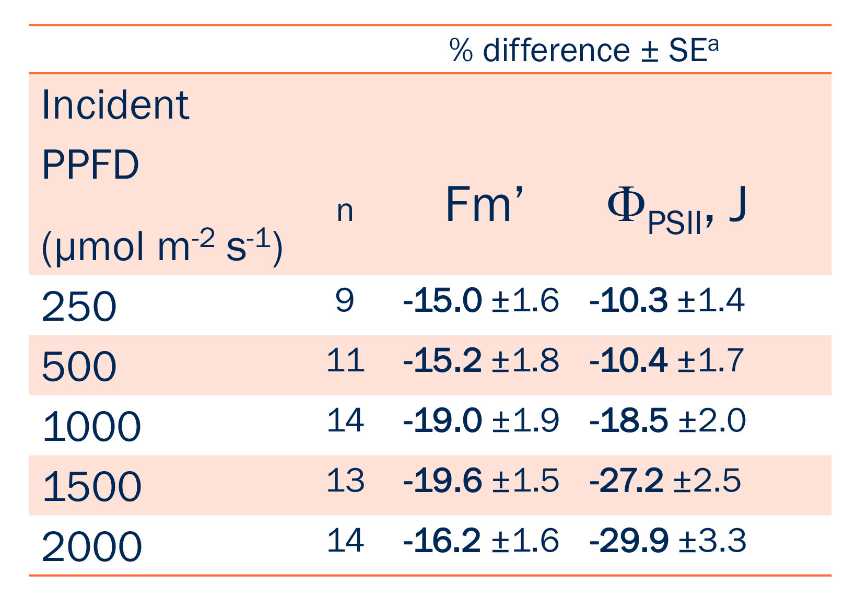Click the "n" column header
The width and height of the screenshot is (868, 608).
click(345, 211)
